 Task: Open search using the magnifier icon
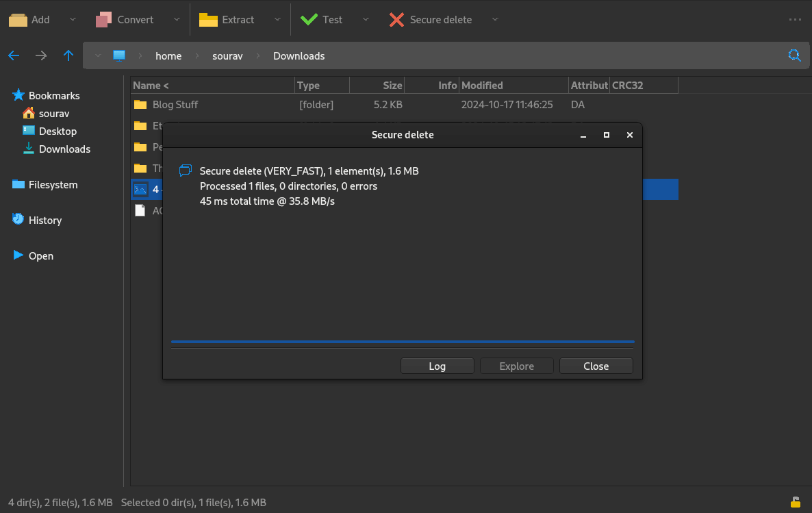click(x=794, y=56)
